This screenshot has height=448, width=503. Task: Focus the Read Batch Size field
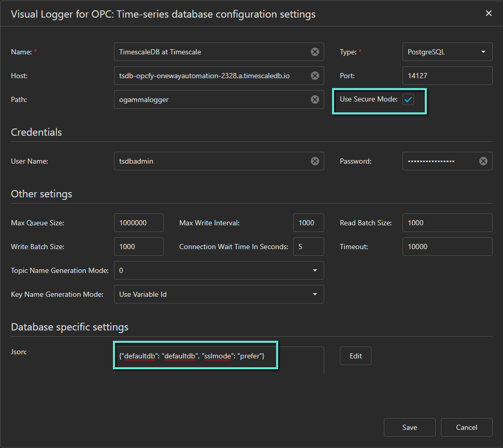pos(447,223)
